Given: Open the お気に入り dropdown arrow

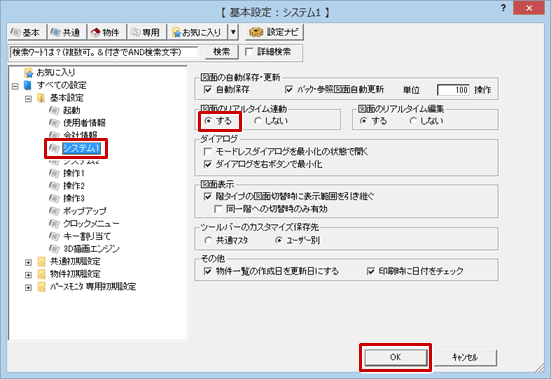Looking at the screenshot, I should pyautogui.click(x=233, y=32).
